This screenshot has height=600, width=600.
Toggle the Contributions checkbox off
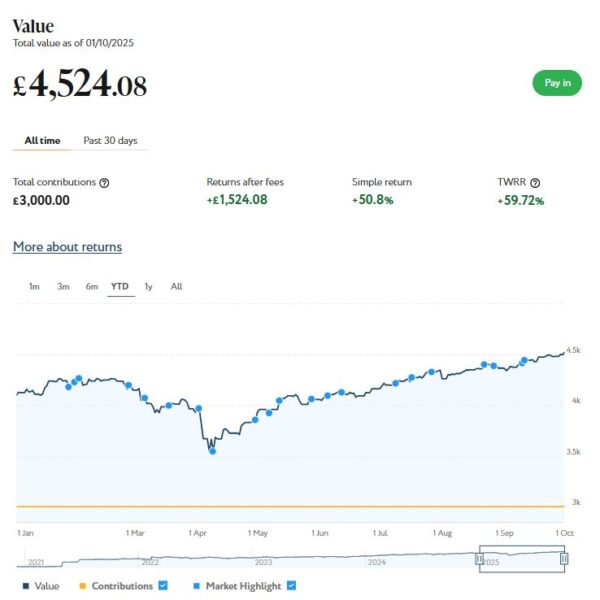[162, 585]
